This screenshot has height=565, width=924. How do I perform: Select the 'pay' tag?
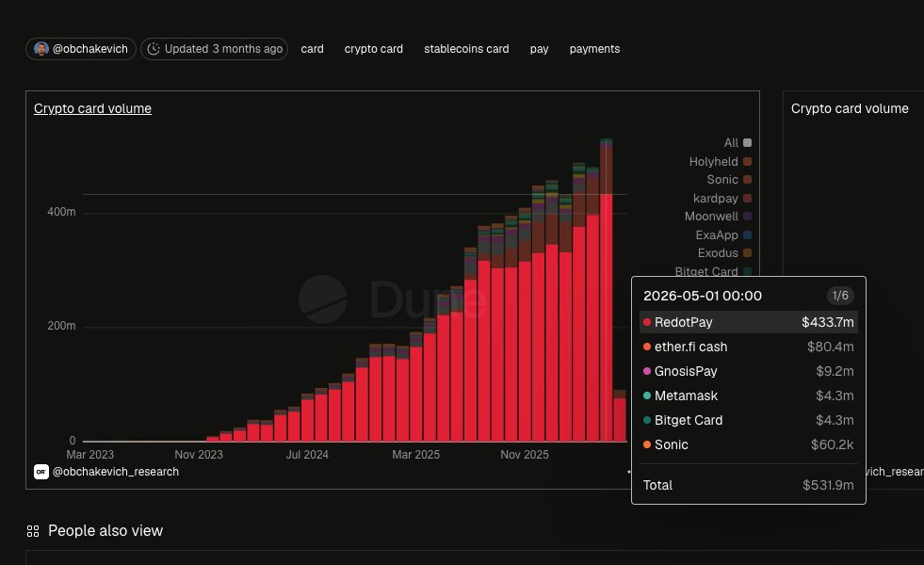(539, 49)
